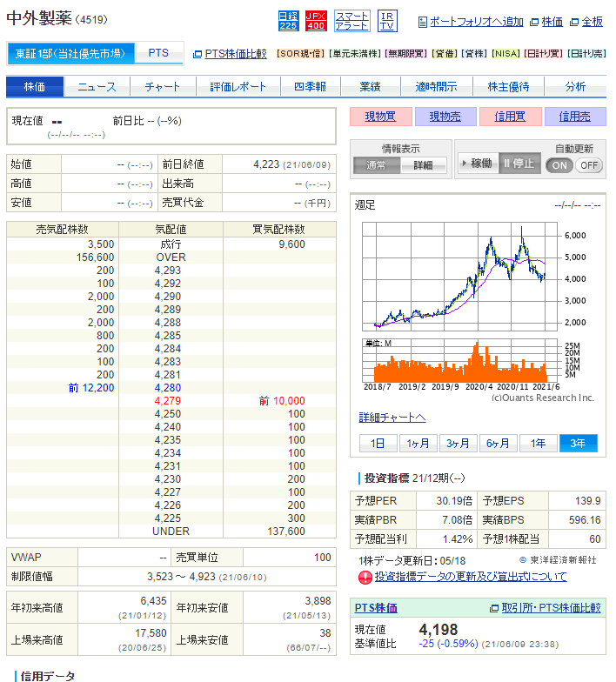Open the 四季報 tab
This screenshot has width=616, height=682.
[x=310, y=87]
